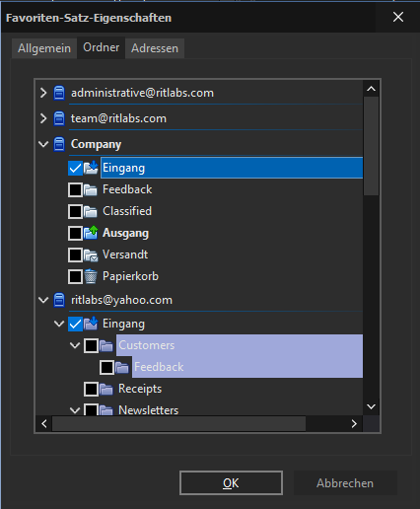Uncheck the Company Eingang checkbox
The image size is (420, 509).
pyautogui.click(x=75, y=168)
